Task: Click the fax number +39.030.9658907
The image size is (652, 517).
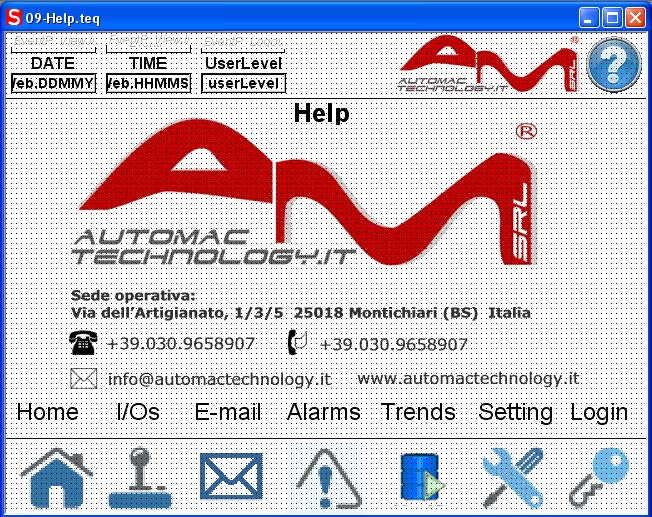Action: point(394,344)
